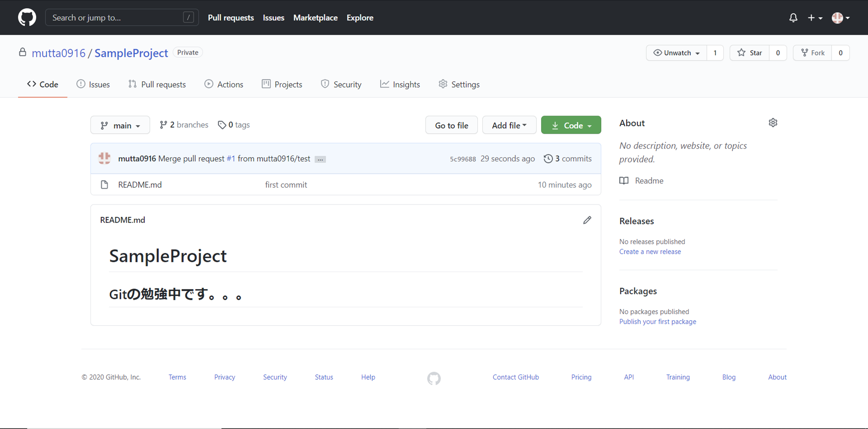Click the README.md file icon

[x=104, y=185]
